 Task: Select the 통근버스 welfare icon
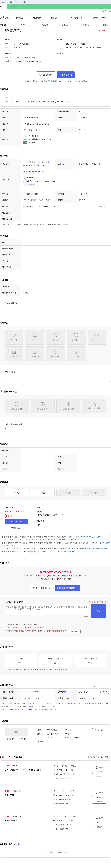(x=14, y=337)
